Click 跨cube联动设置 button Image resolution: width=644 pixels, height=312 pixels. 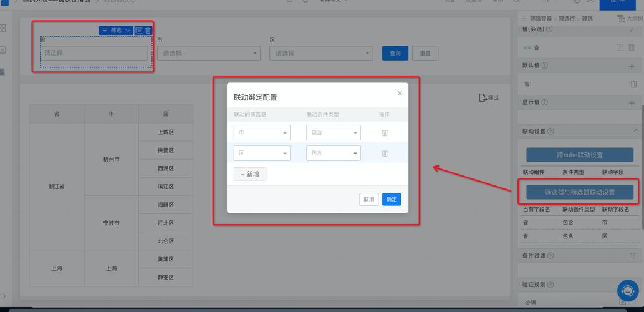point(580,155)
